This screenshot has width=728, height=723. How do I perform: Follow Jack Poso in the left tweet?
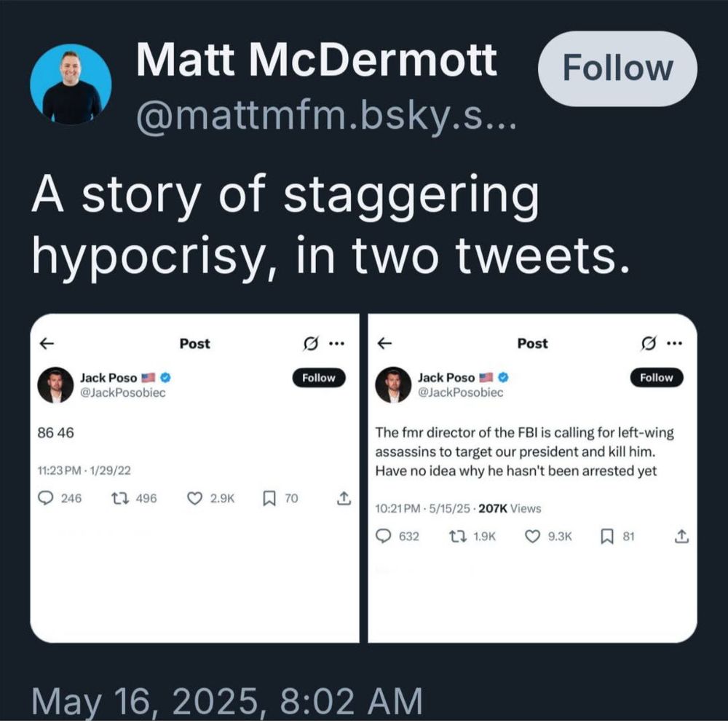319,378
